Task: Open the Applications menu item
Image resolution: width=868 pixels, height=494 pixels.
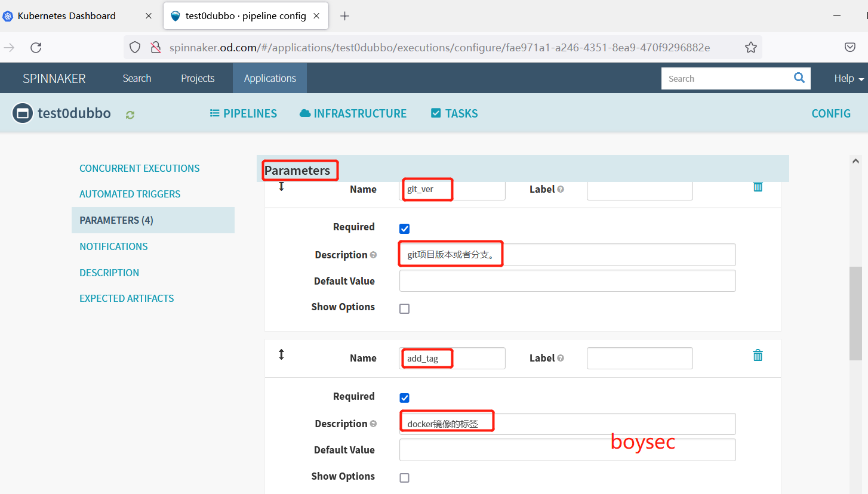Action: coord(270,78)
